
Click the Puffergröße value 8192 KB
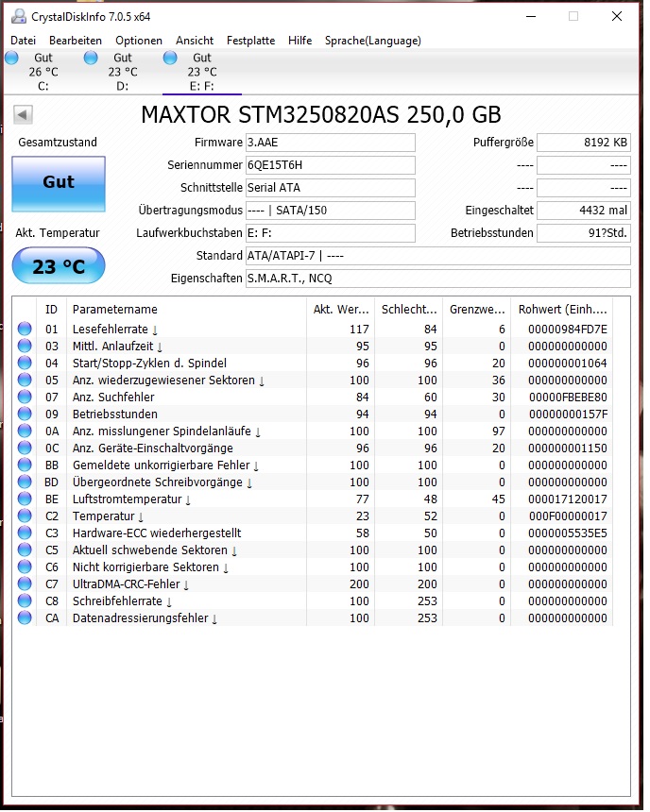[x=584, y=143]
